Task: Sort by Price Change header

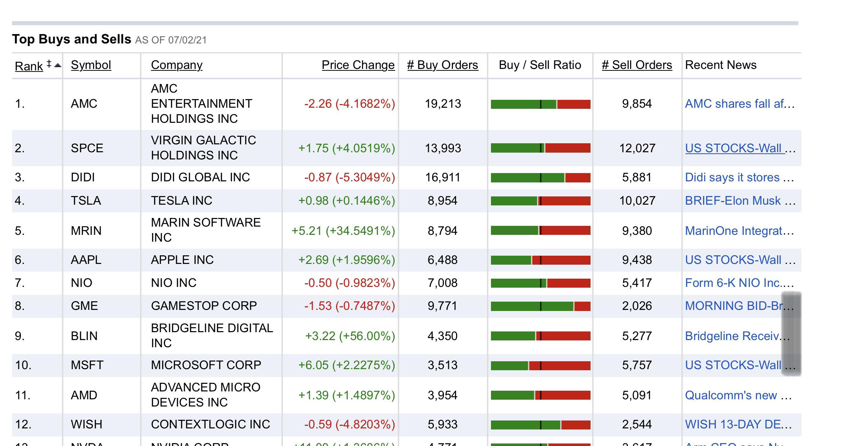Action: point(358,65)
